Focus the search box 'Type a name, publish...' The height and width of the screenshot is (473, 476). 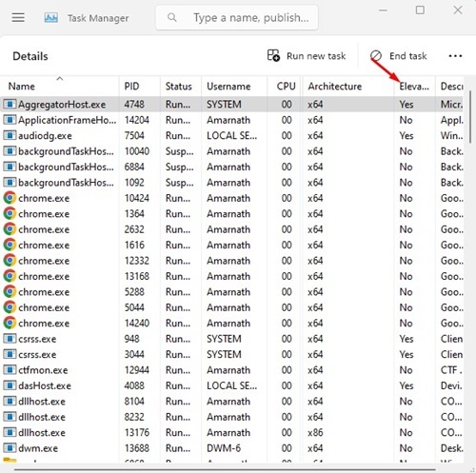point(237,18)
